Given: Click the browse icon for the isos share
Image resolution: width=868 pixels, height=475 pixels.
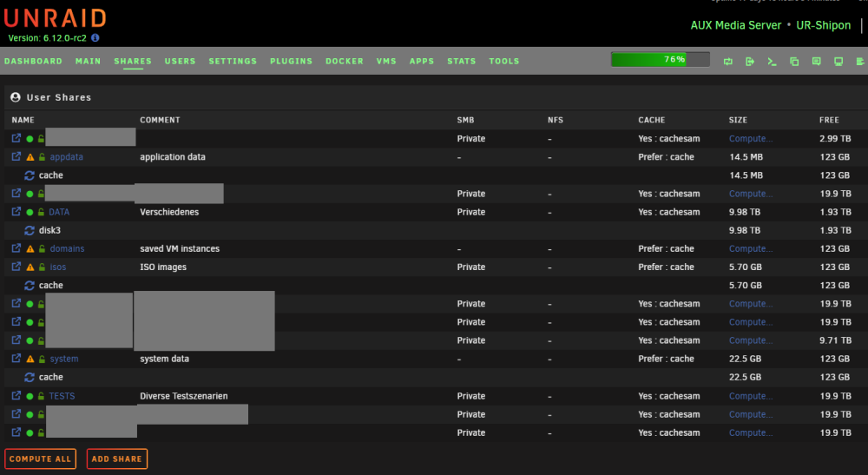Looking at the screenshot, I should [x=16, y=267].
